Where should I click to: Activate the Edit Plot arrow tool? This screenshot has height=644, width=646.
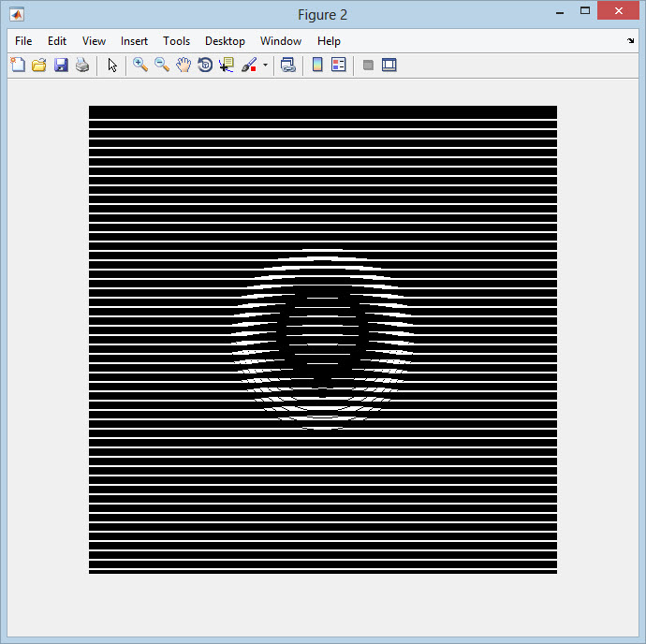[x=112, y=66]
